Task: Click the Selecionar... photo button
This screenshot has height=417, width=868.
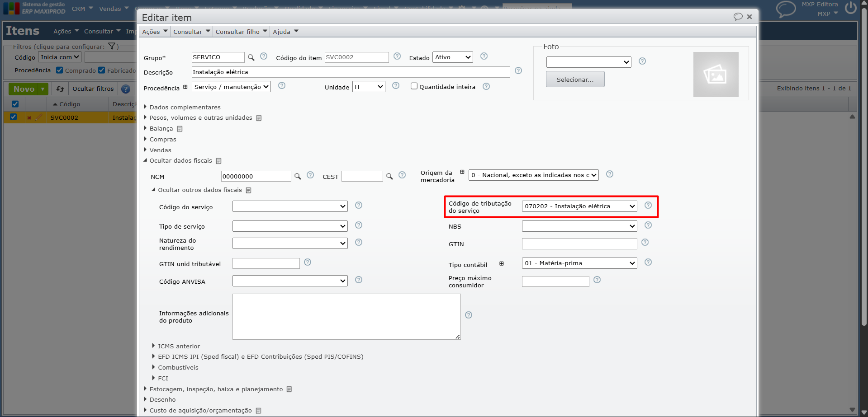Action: [x=575, y=80]
